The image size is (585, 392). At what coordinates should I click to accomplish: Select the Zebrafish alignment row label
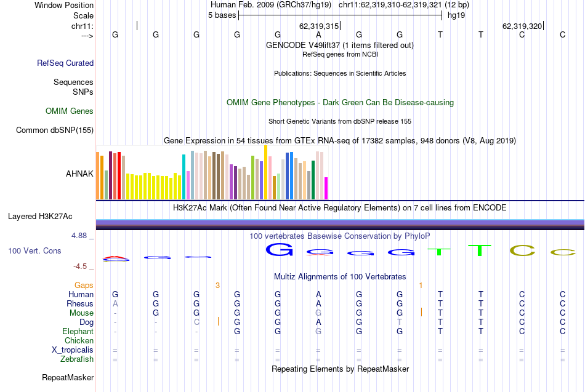(x=77, y=359)
